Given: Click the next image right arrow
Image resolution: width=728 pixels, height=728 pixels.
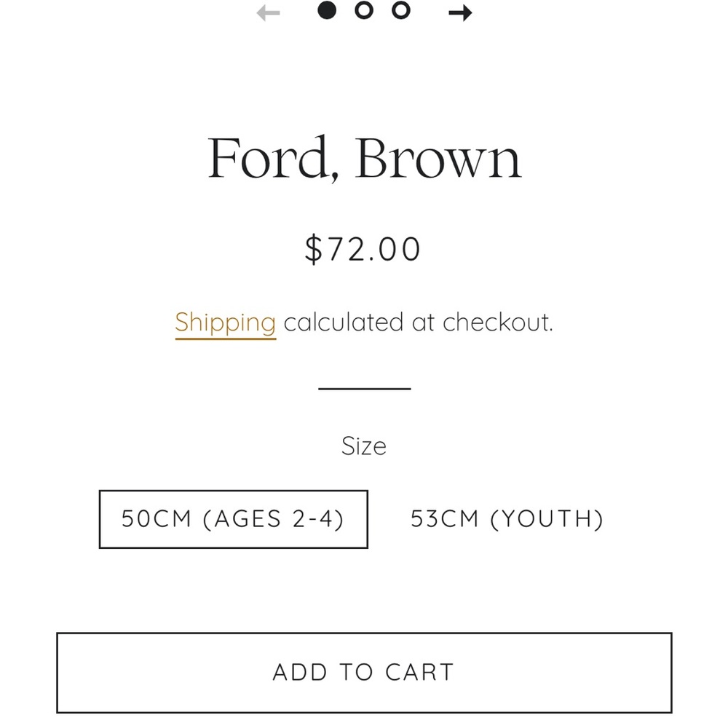Looking at the screenshot, I should point(460,12).
